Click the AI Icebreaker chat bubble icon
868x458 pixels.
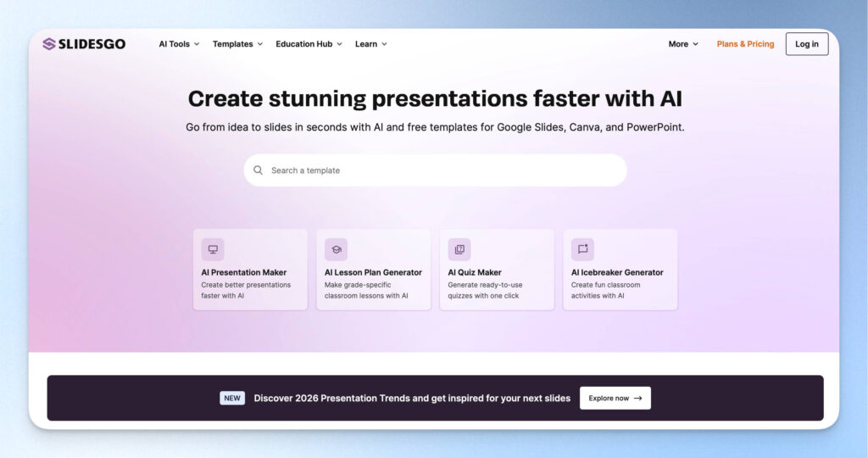[x=583, y=249]
